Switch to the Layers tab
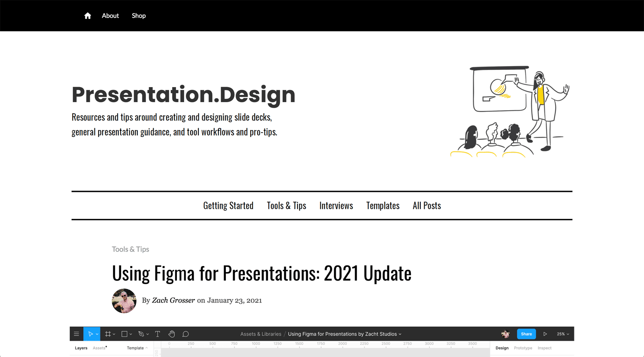The image size is (644, 357). 81,348
